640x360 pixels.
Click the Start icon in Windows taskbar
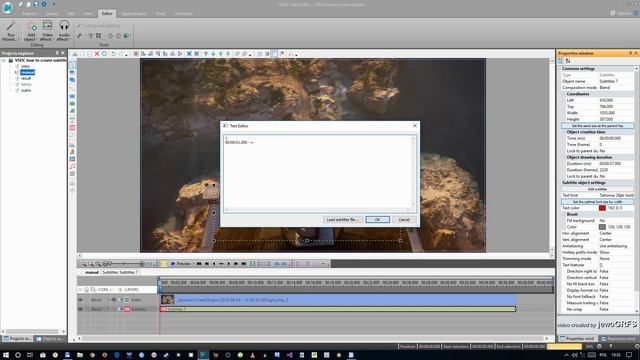click(6, 355)
